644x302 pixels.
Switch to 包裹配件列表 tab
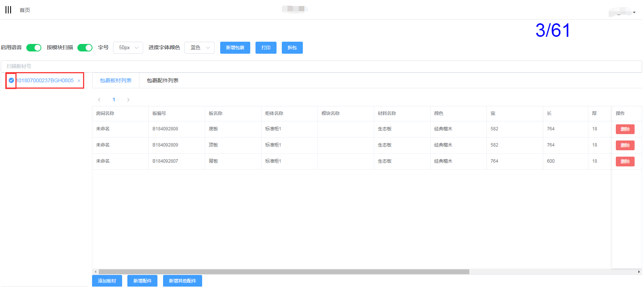[x=162, y=81]
